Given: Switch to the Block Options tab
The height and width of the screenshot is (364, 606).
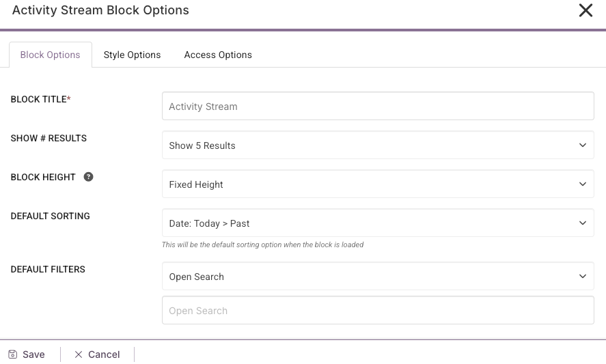Looking at the screenshot, I should pos(51,55).
